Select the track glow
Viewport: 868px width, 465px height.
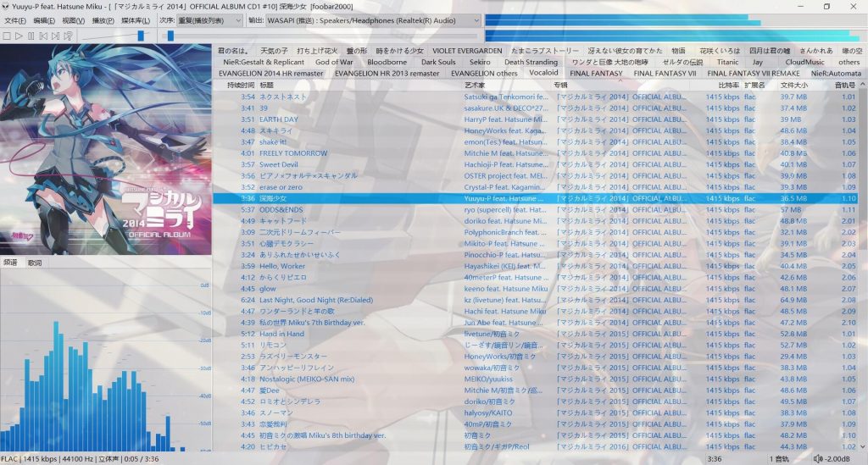click(x=536, y=289)
